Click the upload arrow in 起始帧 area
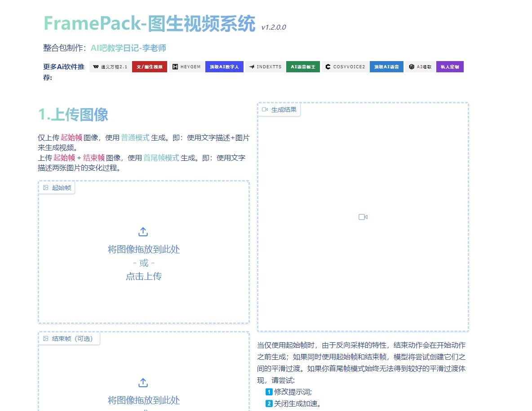 tap(143, 231)
